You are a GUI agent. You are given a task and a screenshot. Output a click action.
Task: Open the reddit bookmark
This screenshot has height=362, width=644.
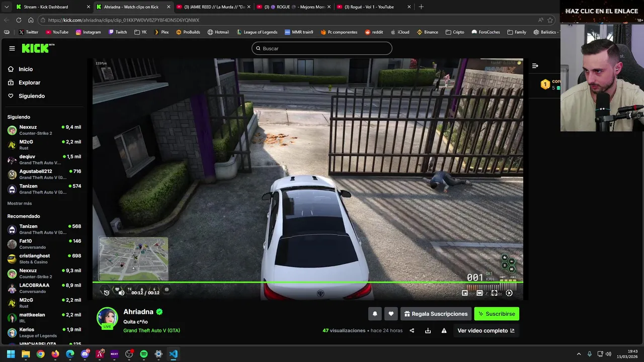(374, 32)
